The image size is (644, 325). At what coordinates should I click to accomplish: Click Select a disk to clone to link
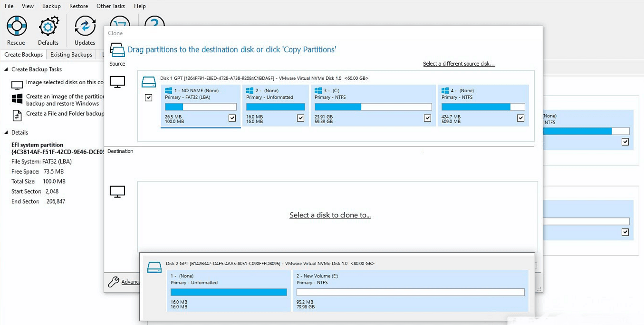point(330,215)
